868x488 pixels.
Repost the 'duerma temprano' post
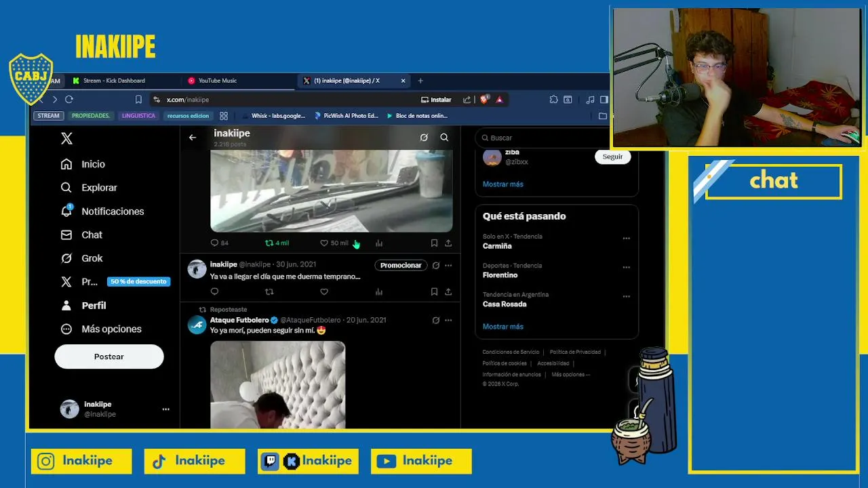click(x=269, y=291)
